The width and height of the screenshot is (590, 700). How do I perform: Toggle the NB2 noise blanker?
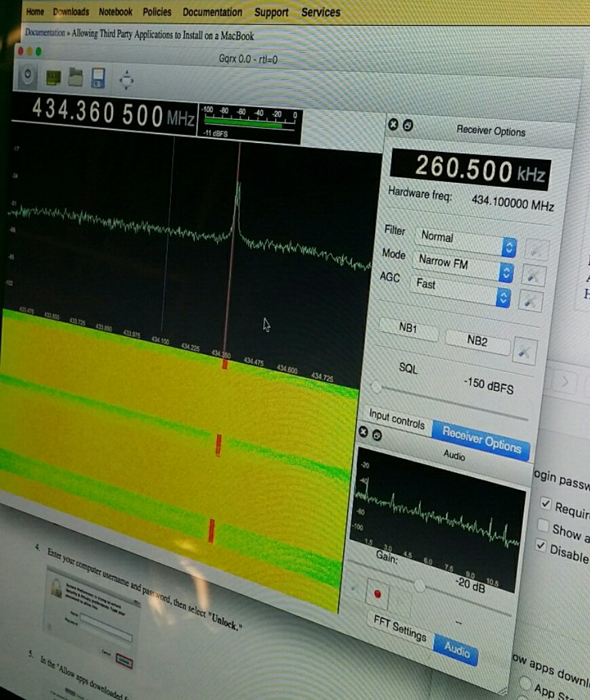tap(477, 342)
